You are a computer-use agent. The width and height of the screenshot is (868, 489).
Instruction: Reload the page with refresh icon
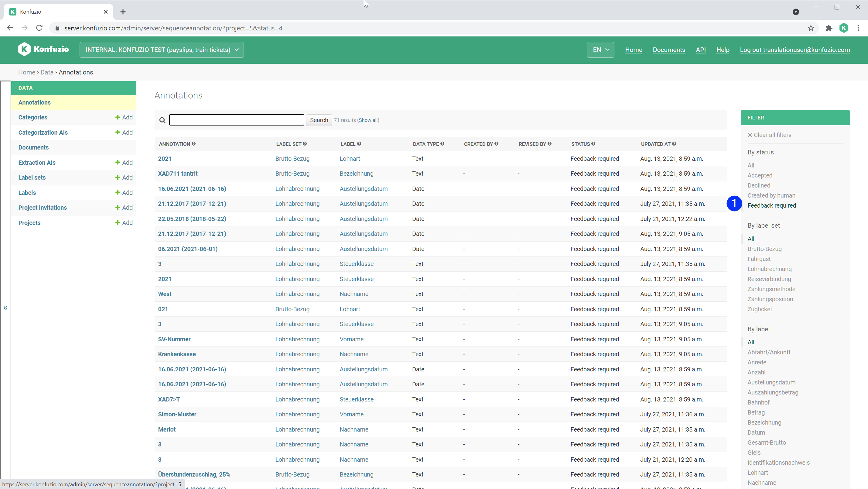pos(39,28)
